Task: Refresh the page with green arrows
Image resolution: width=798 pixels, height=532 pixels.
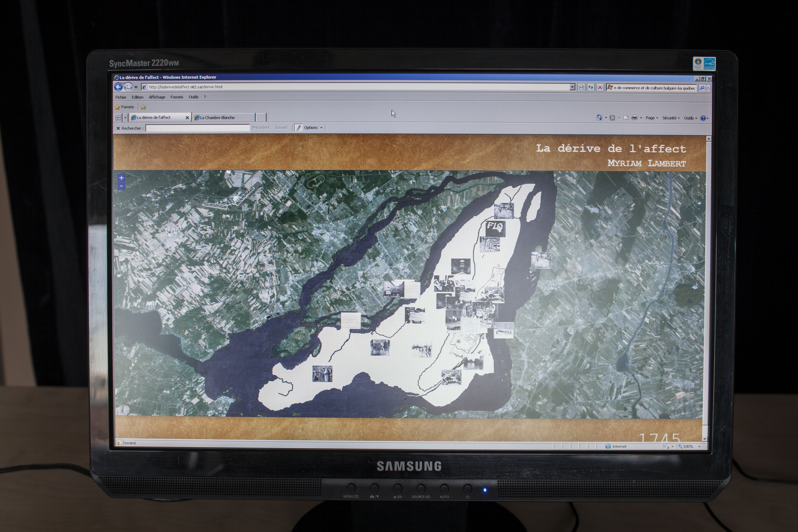Action: (x=591, y=88)
